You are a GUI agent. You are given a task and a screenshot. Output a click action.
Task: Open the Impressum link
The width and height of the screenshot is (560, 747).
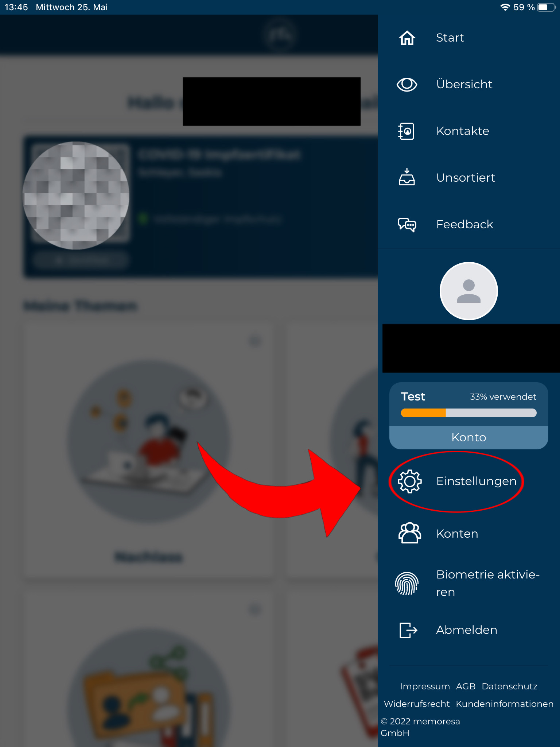coord(425,686)
